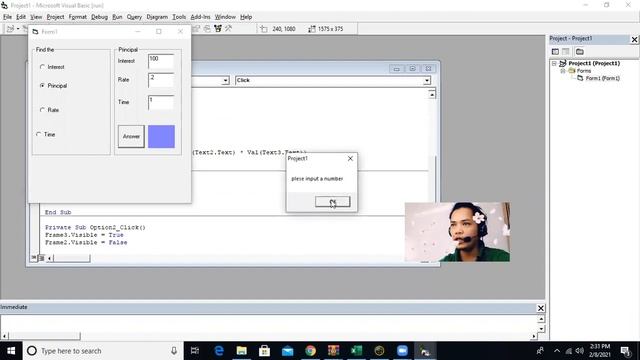The width and height of the screenshot is (640, 360).
Task: Click the toolbar icon left of Object Browser
Action: (x=207, y=29)
